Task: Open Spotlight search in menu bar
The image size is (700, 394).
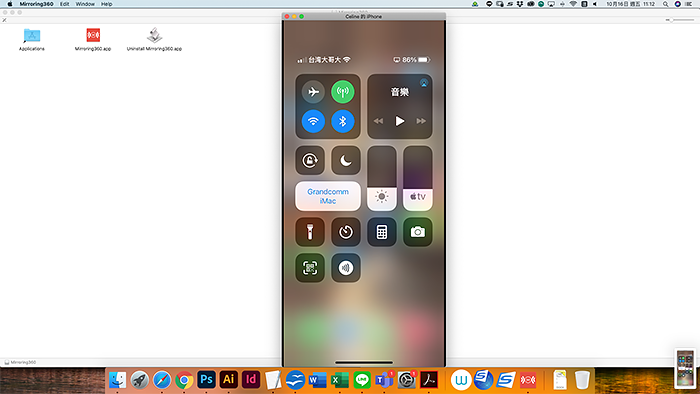Action: coord(665,4)
